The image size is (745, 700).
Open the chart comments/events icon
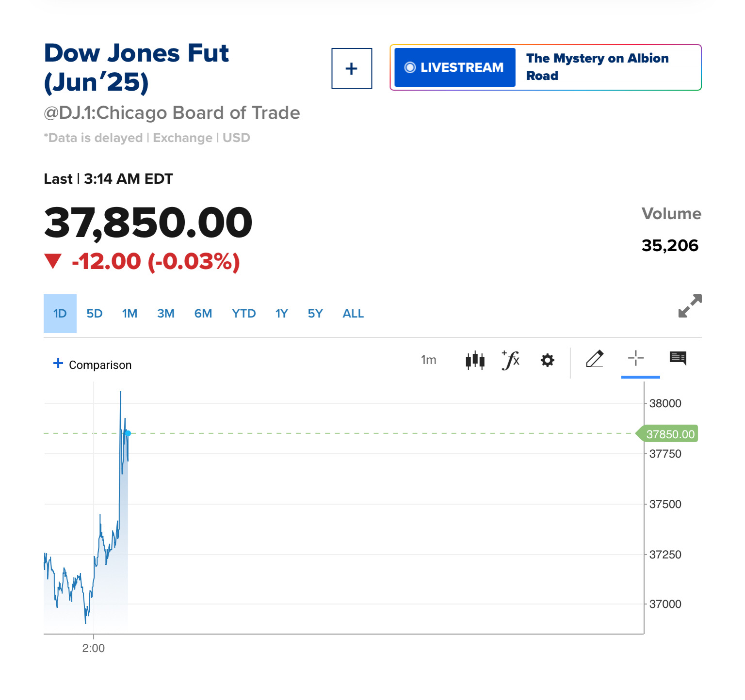[678, 359]
